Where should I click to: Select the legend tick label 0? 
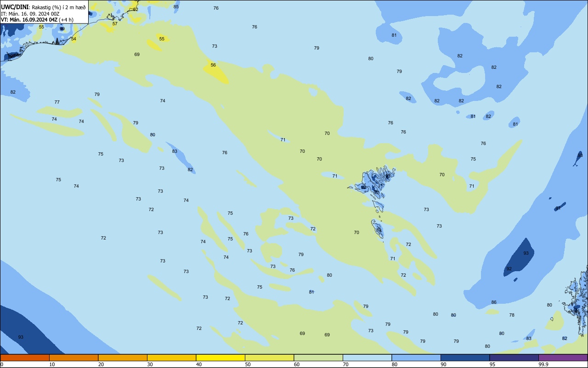coord(2,364)
